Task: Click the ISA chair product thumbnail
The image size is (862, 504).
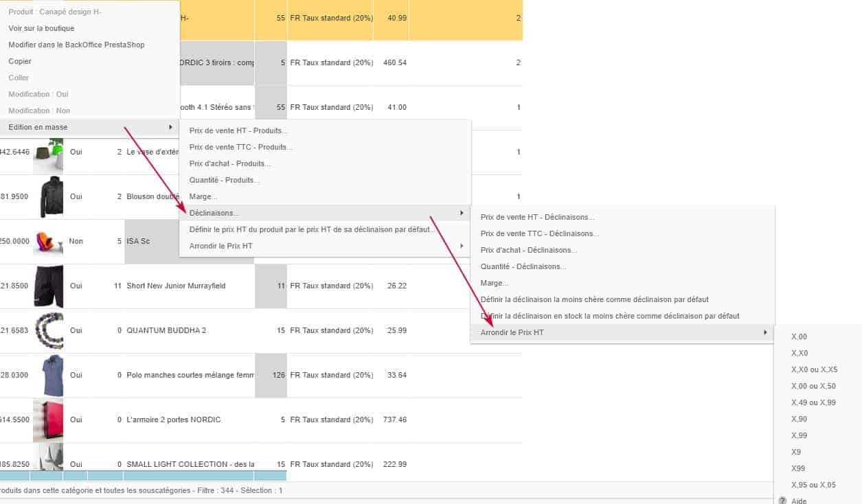Action: (48, 241)
